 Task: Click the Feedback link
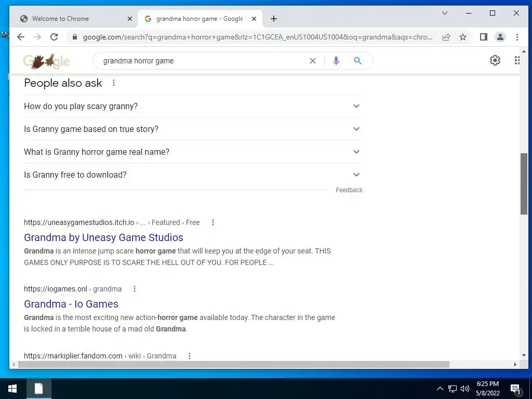click(349, 190)
